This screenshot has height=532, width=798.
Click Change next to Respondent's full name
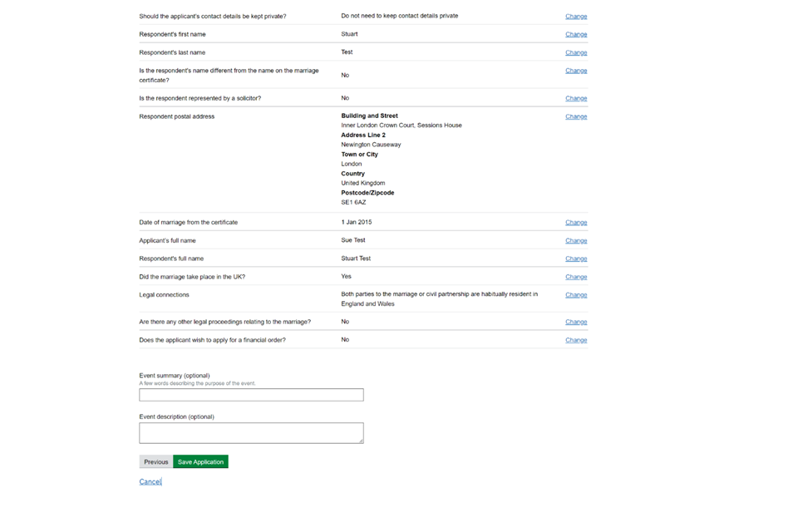pos(575,259)
